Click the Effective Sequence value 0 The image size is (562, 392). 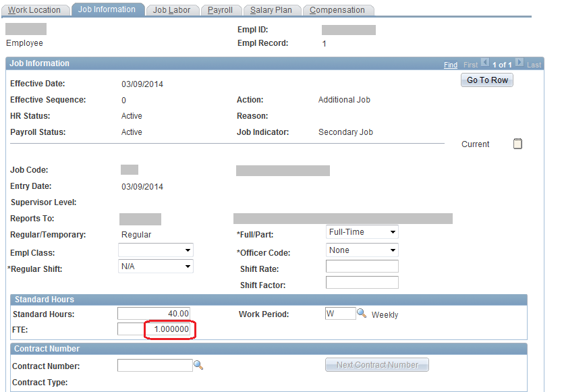[123, 101]
